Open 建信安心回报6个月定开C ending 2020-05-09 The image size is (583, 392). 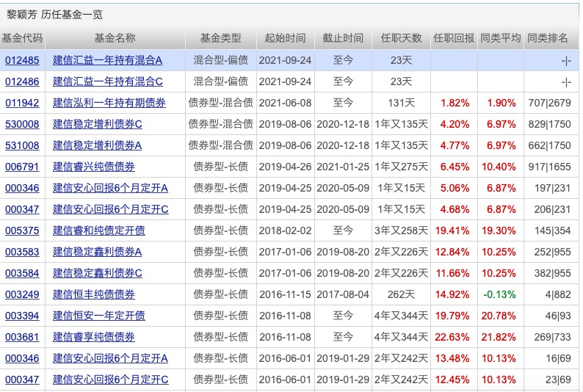[x=111, y=209]
